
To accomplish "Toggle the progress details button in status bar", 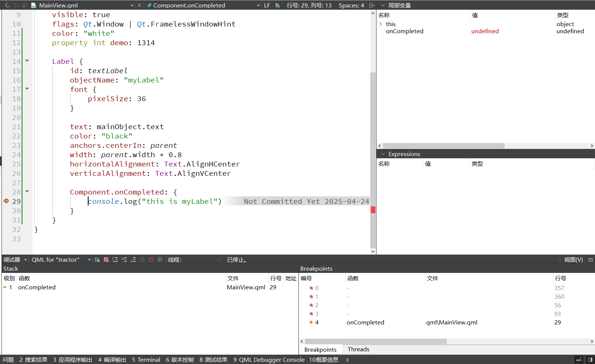I will [x=579, y=360].
